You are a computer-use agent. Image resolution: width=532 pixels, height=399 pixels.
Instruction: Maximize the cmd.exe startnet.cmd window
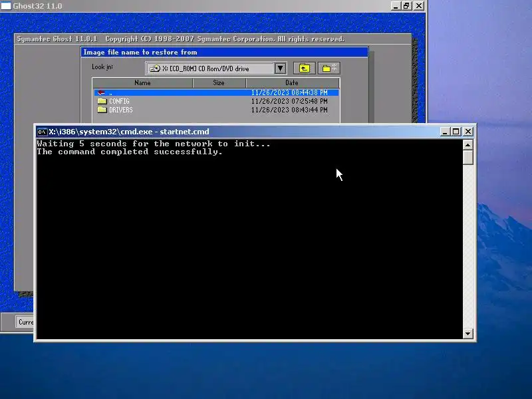pyautogui.click(x=456, y=131)
